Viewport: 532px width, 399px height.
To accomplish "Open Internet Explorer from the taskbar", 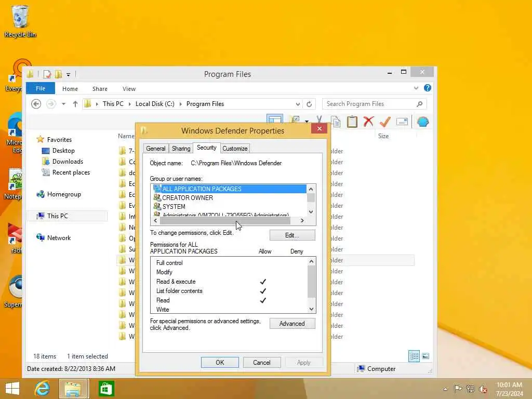I will click(43, 389).
